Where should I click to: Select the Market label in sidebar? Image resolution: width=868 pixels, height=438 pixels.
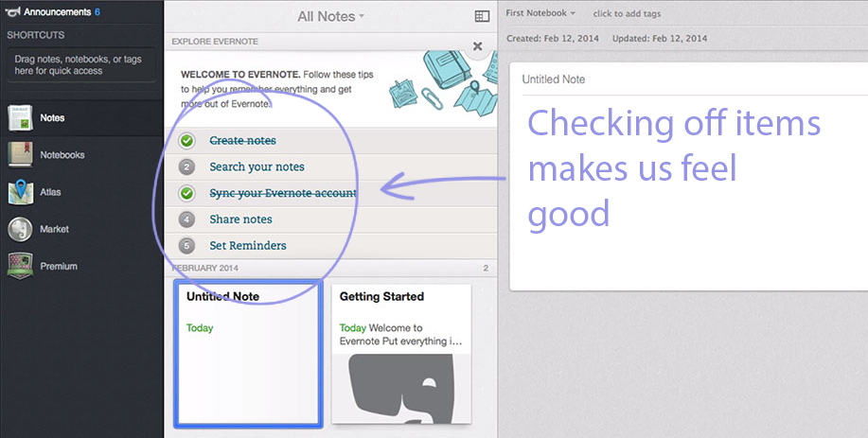[54, 229]
